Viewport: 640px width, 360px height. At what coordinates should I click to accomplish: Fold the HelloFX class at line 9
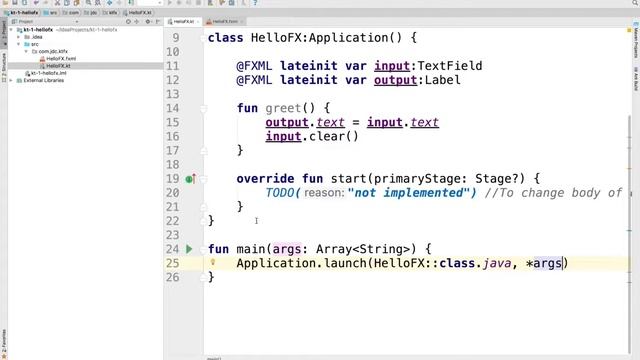point(203,38)
